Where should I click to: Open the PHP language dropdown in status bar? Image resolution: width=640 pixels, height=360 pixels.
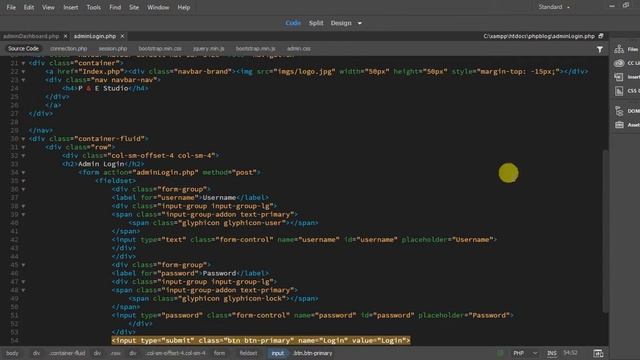tap(525, 353)
